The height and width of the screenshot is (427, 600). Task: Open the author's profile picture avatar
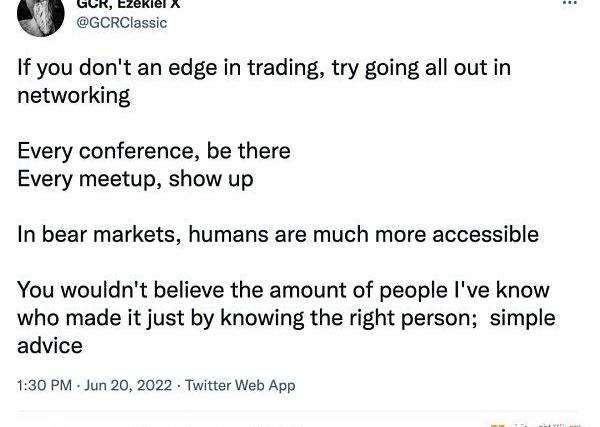click(41, 18)
